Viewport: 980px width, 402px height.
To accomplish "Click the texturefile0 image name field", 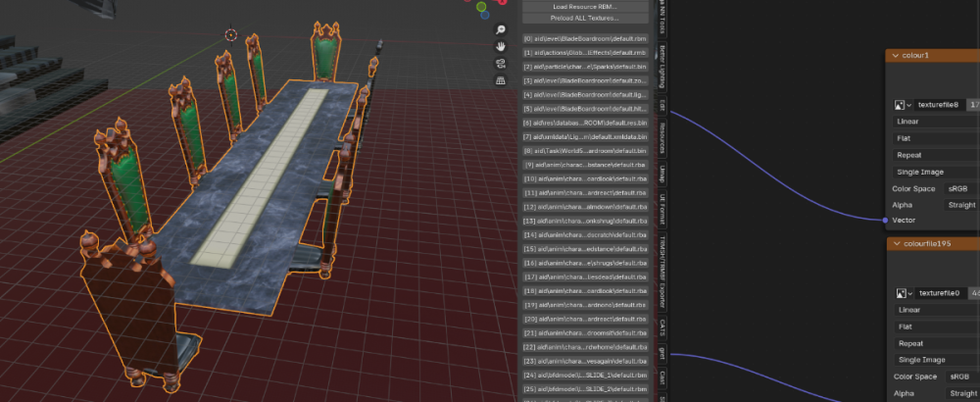I will point(940,293).
